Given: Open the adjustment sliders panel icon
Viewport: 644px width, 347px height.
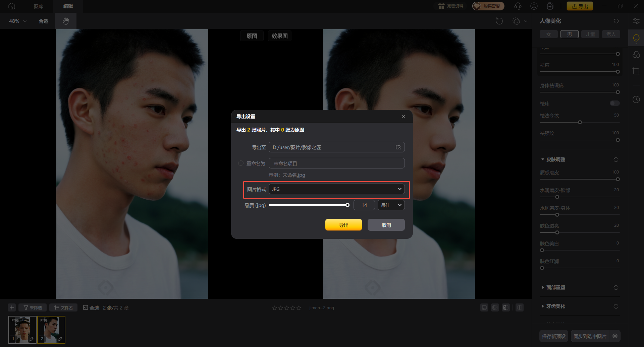Looking at the screenshot, I should click(x=636, y=21).
